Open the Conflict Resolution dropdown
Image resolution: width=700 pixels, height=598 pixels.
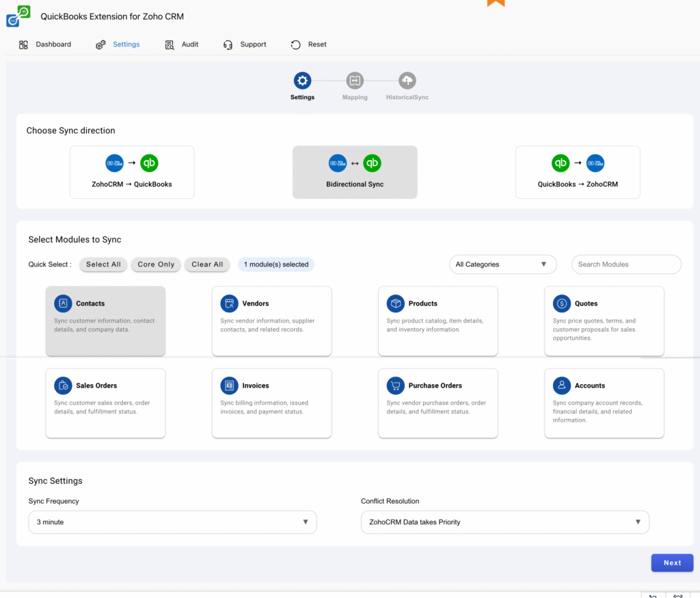point(504,521)
